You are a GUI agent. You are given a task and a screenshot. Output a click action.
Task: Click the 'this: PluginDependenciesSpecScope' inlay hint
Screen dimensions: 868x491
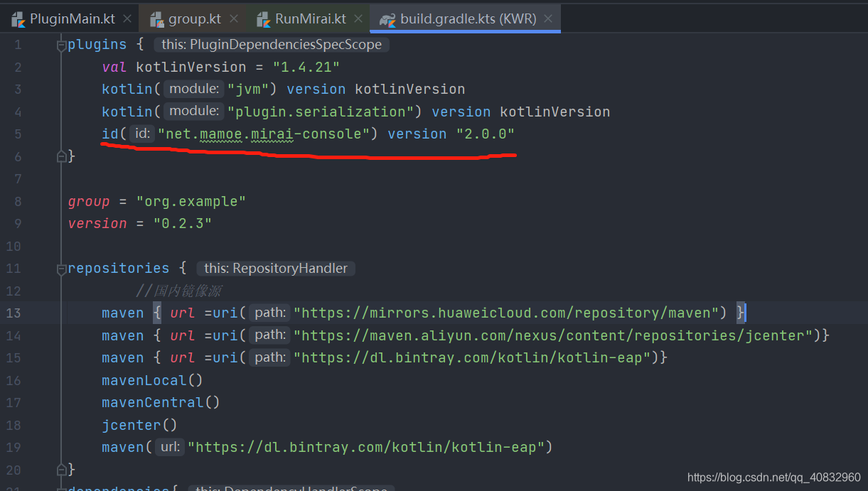(x=272, y=45)
